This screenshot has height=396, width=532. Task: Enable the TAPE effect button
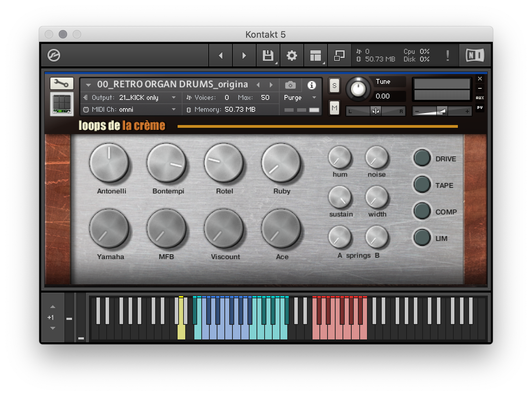[422, 184]
